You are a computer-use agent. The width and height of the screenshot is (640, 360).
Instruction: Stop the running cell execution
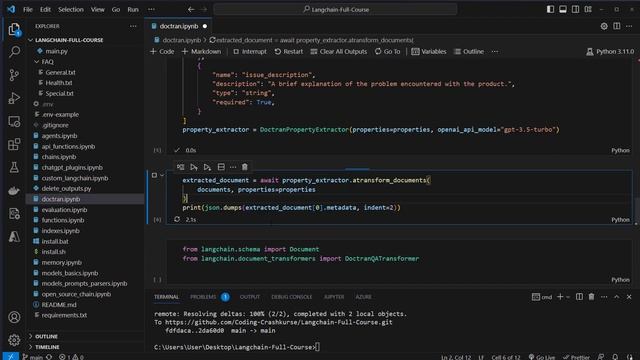coord(154,175)
